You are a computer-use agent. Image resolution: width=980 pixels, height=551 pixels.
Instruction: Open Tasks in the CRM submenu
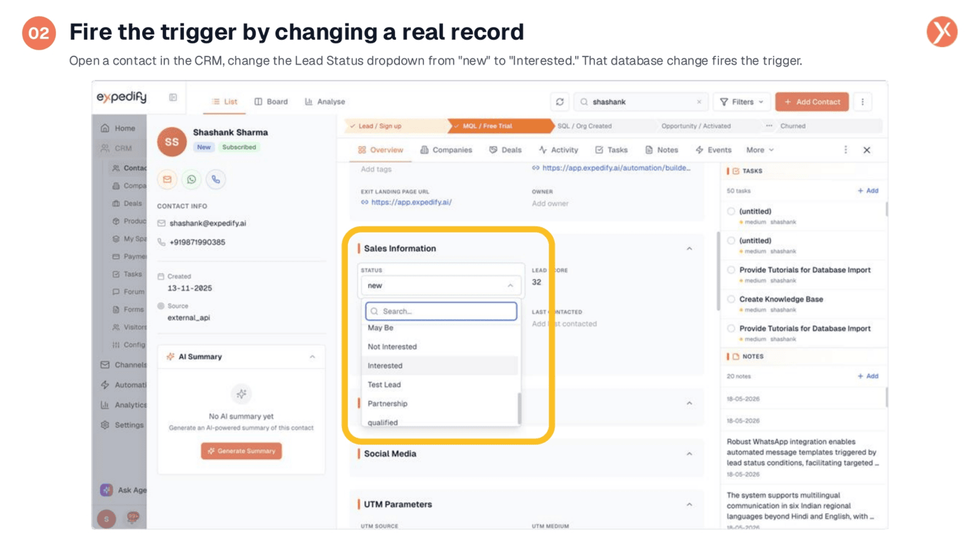[x=127, y=274]
